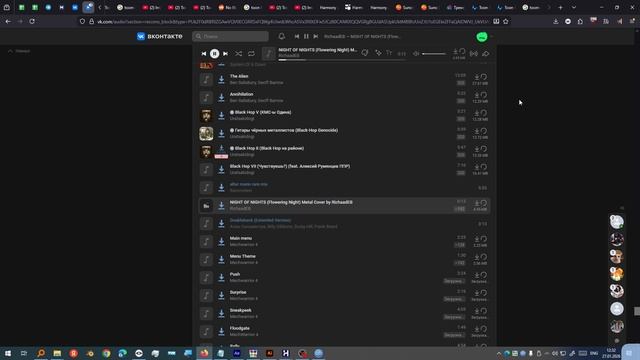
Task: Open the browser tabs list dropdown
Action: coord(574,7)
